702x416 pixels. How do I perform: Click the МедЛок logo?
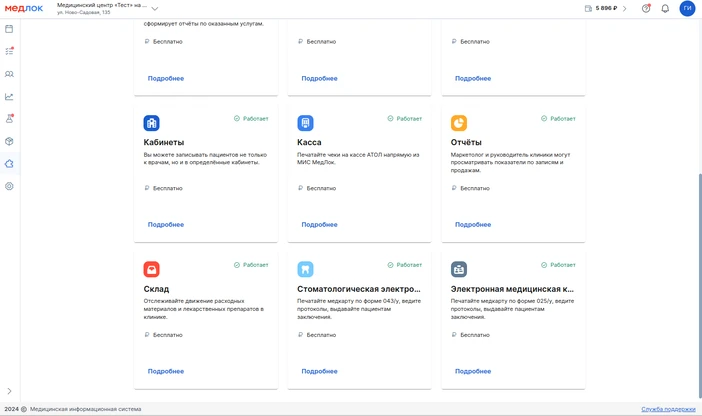click(24, 9)
